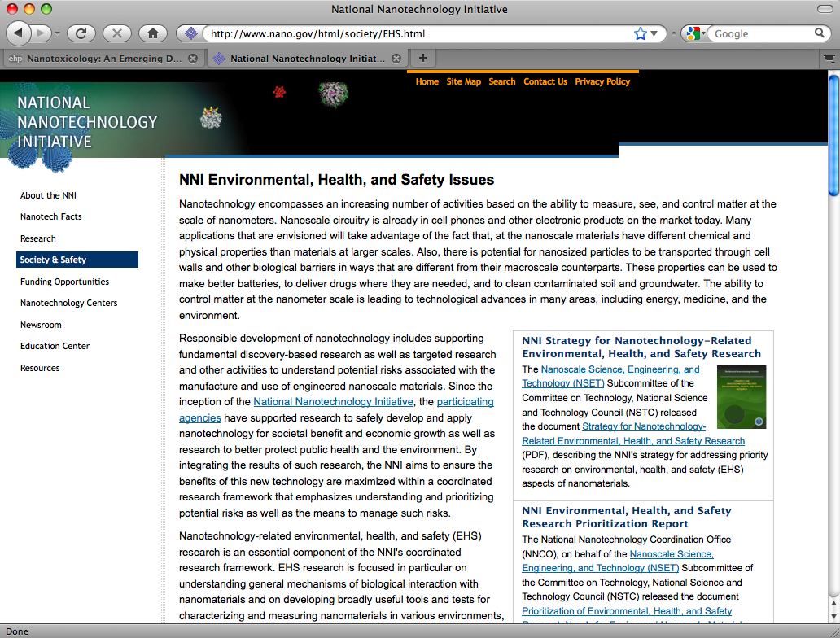Open the Contact Us link
Viewport: 840px width, 638px height.
coord(545,81)
